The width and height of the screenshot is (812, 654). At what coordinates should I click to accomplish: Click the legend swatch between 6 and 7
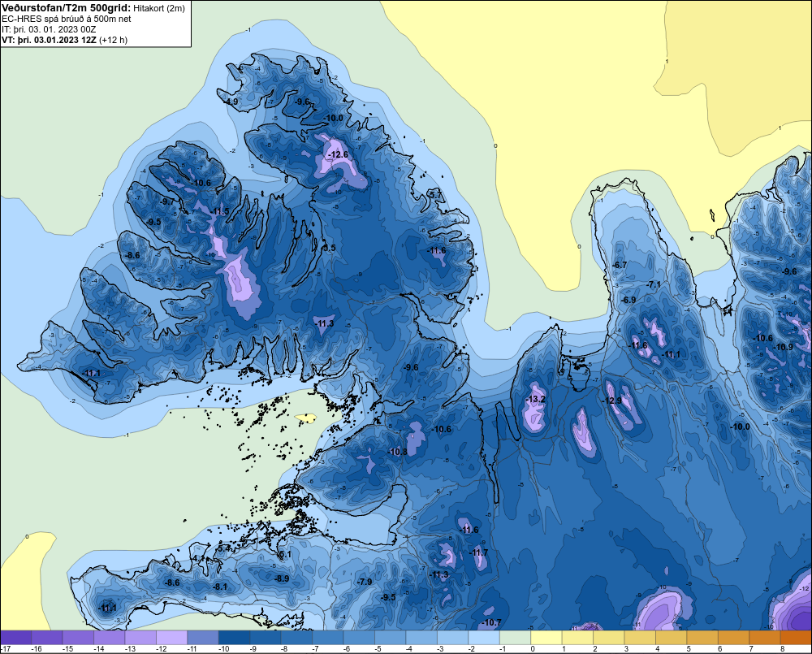[734, 638]
